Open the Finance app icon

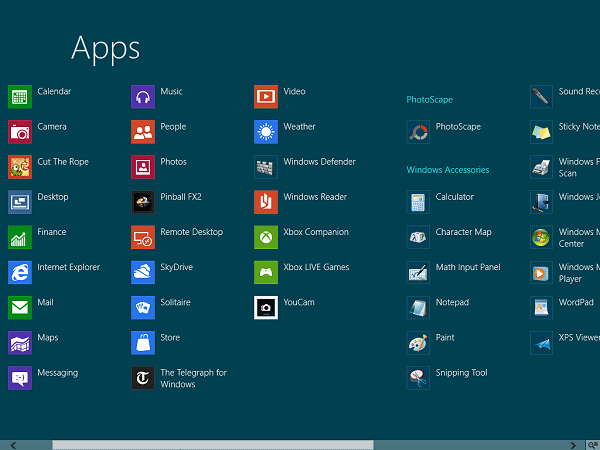(x=20, y=237)
